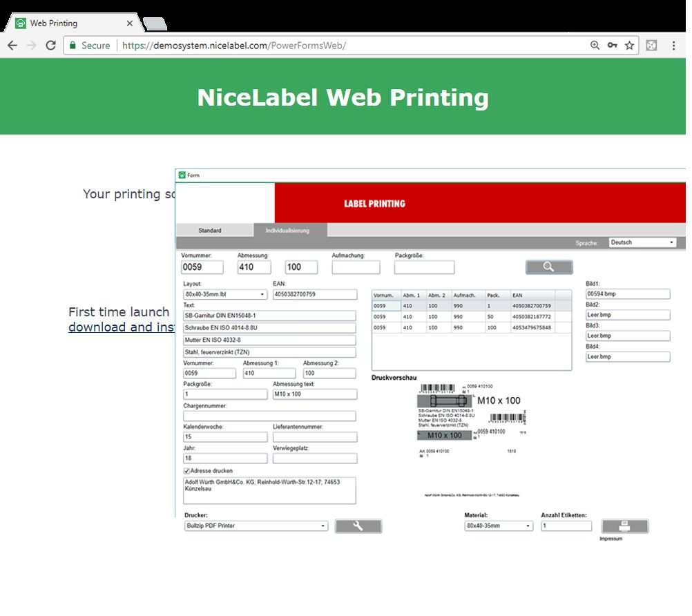The width and height of the screenshot is (692, 616).
Task: Toggle the Adresse drucken checkbox
Action: (x=186, y=471)
